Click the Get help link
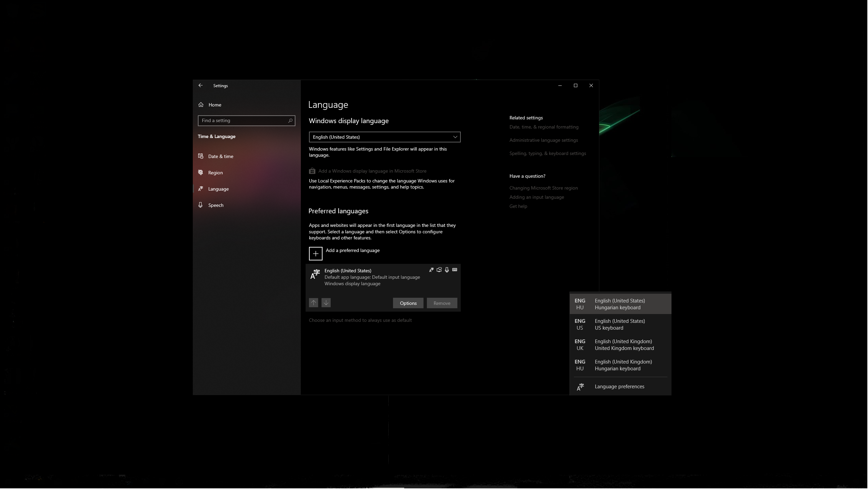Viewport: 868px width, 489px height. tap(519, 207)
